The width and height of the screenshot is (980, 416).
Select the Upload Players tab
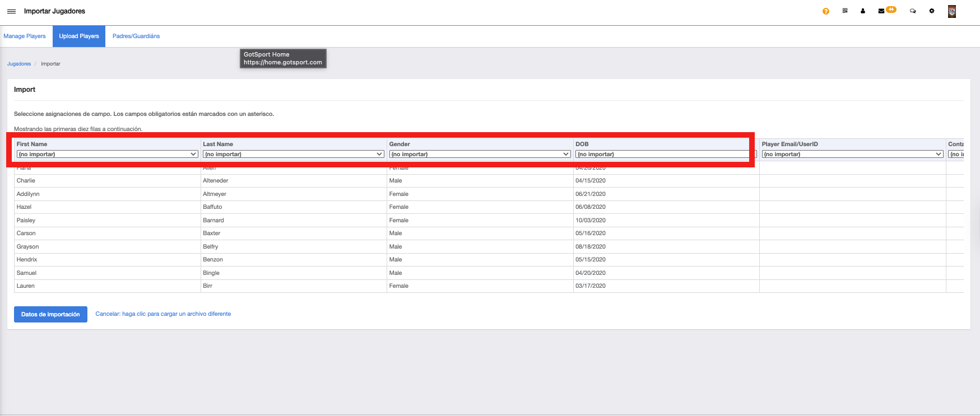79,36
